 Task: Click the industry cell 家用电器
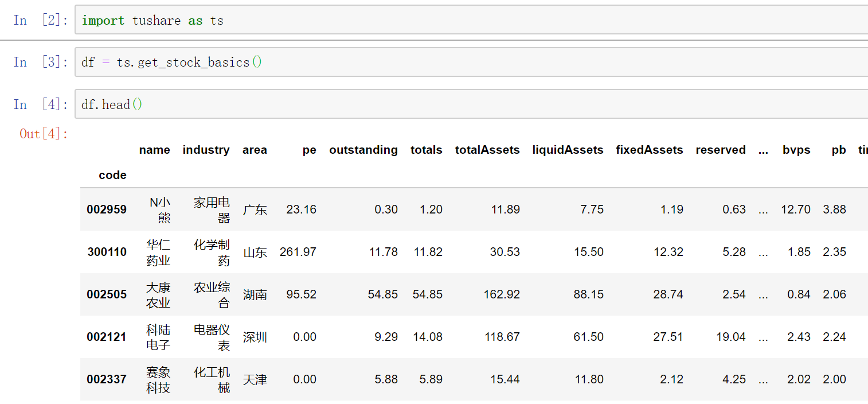coord(212,209)
